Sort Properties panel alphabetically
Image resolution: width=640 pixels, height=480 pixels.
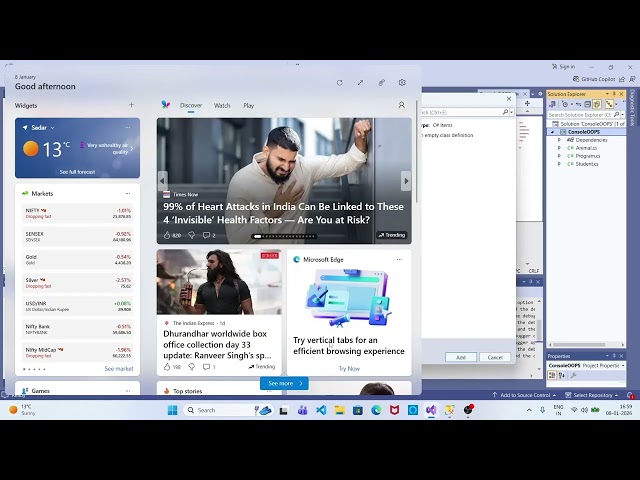[x=562, y=376]
